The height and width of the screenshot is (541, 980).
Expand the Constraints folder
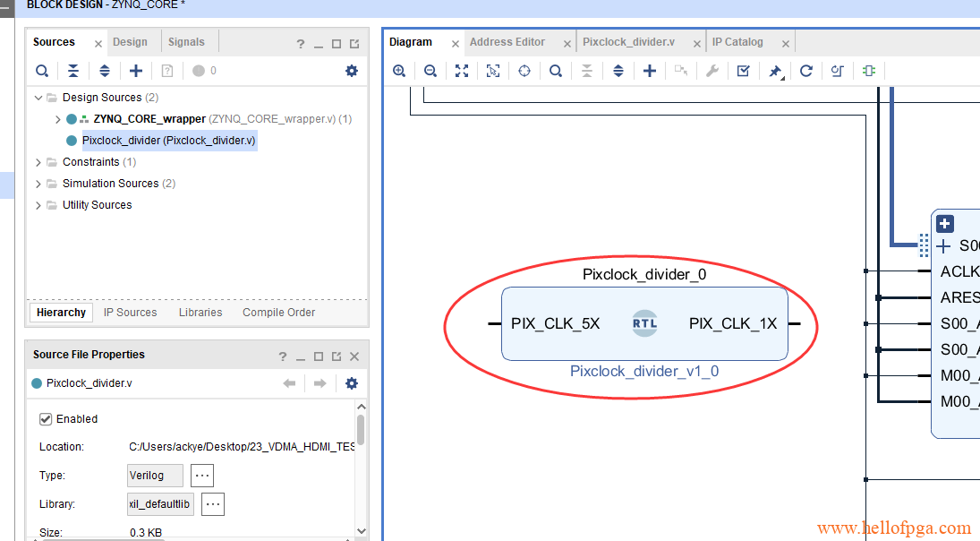click(38, 162)
